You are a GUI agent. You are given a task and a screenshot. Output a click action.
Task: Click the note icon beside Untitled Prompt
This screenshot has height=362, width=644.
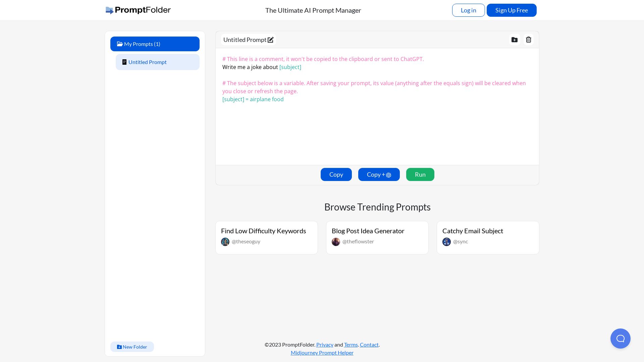(125, 62)
